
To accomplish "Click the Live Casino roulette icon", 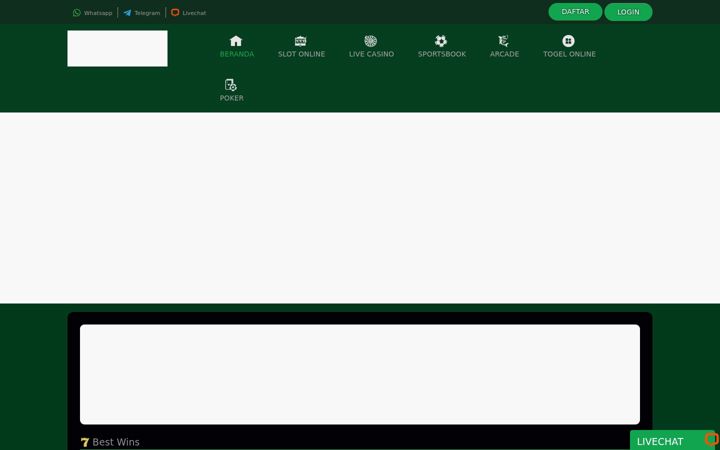I will [x=371, y=41].
